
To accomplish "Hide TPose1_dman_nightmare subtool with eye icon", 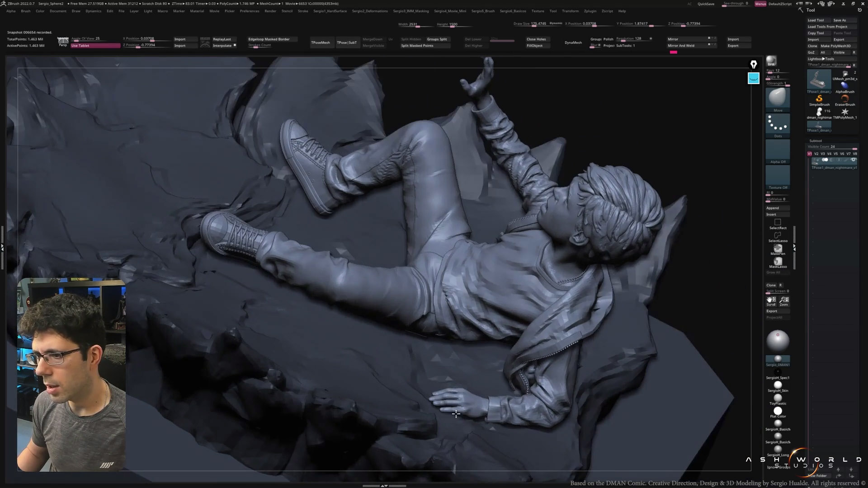I will [x=854, y=160].
